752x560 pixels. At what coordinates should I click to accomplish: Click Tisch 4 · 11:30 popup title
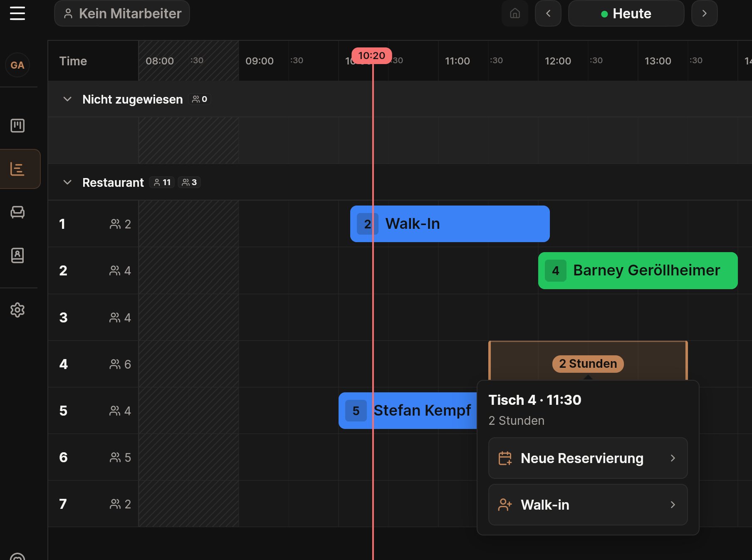(535, 400)
